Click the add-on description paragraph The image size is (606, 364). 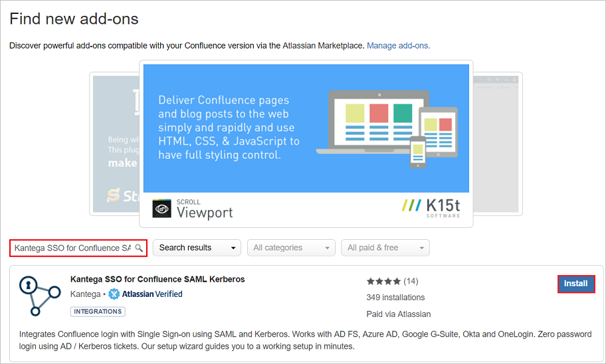pos(305,340)
